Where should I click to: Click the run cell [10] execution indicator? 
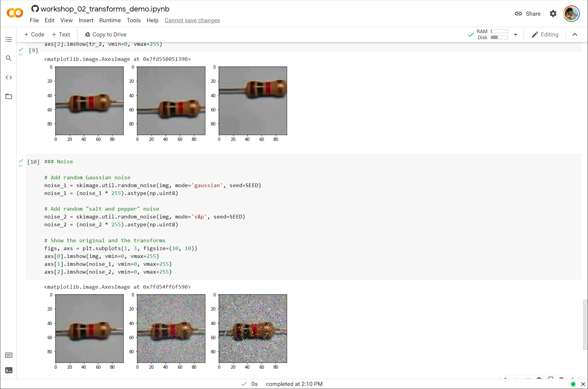pos(33,162)
